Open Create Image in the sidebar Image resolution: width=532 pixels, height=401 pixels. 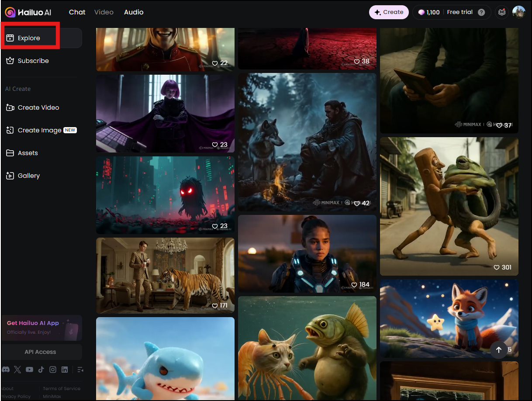point(41,130)
